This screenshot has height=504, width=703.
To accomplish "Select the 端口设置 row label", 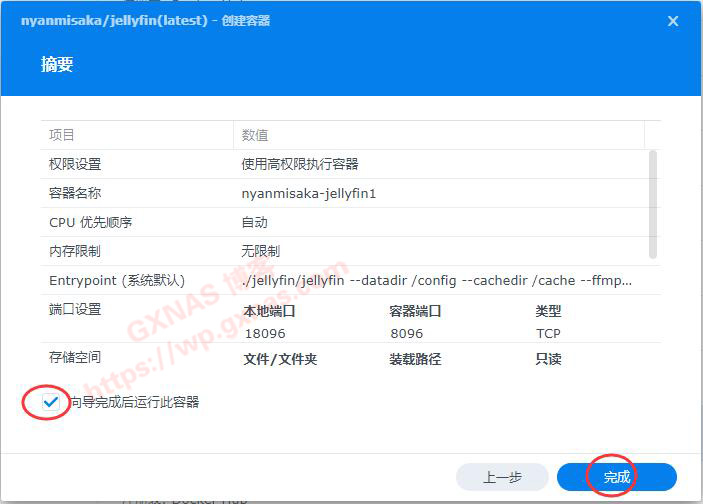I will [75, 310].
